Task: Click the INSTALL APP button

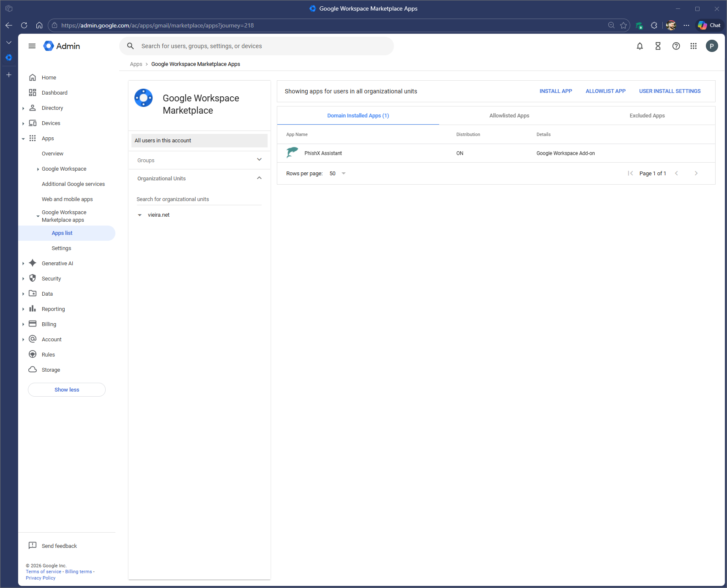Action: pyautogui.click(x=555, y=91)
